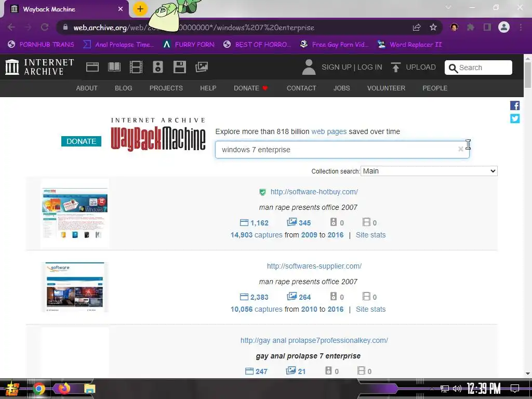Click the teal DONATE button
Image resolution: width=532 pixels, height=399 pixels.
(x=82, y=141)
